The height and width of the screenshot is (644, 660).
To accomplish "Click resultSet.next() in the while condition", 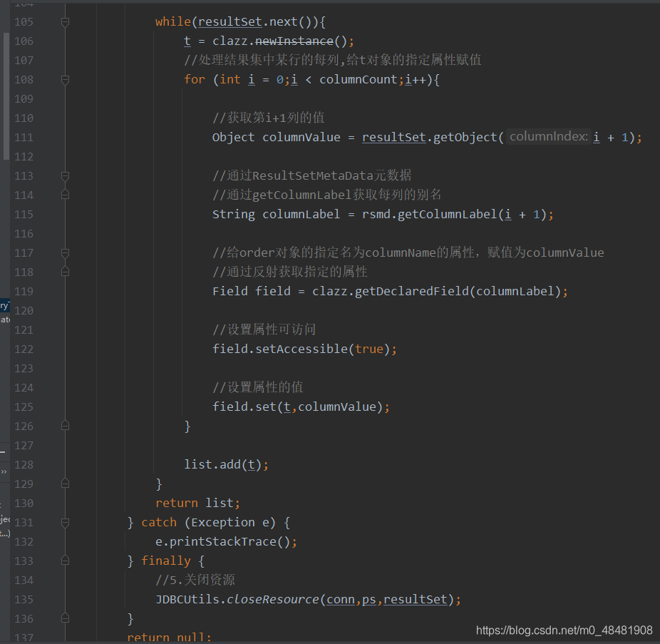I will [x=254, y=22].
